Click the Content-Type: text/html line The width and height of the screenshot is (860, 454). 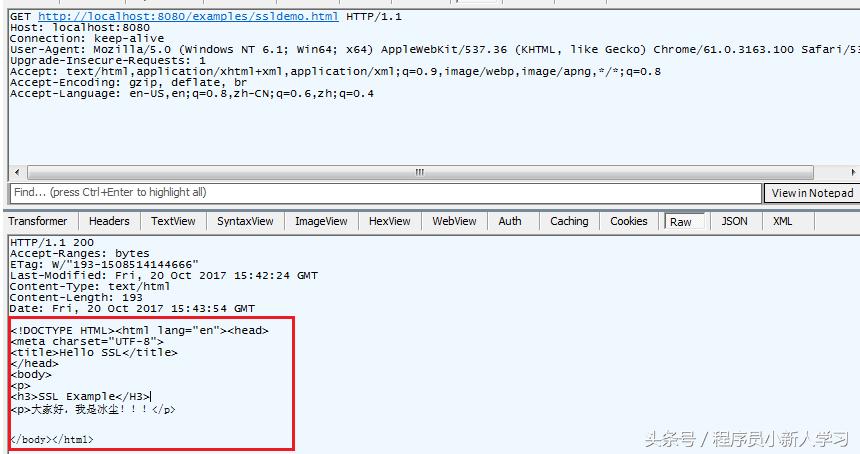click(x=90, y=286)
